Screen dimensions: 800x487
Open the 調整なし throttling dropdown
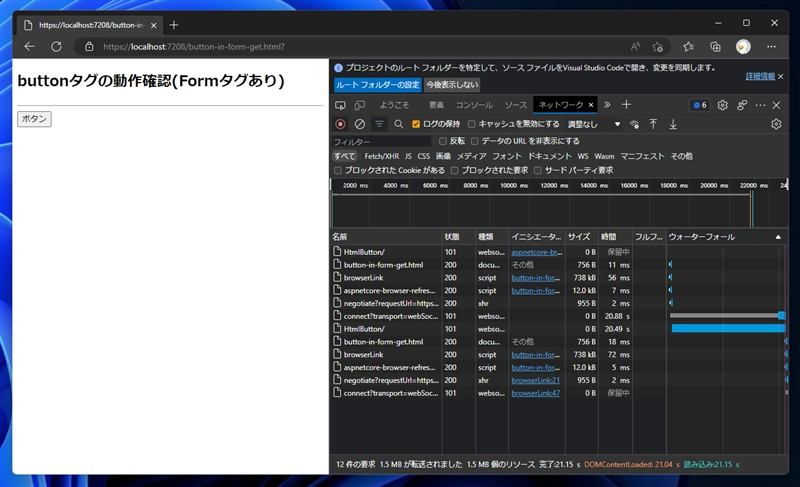click(594, 124)
